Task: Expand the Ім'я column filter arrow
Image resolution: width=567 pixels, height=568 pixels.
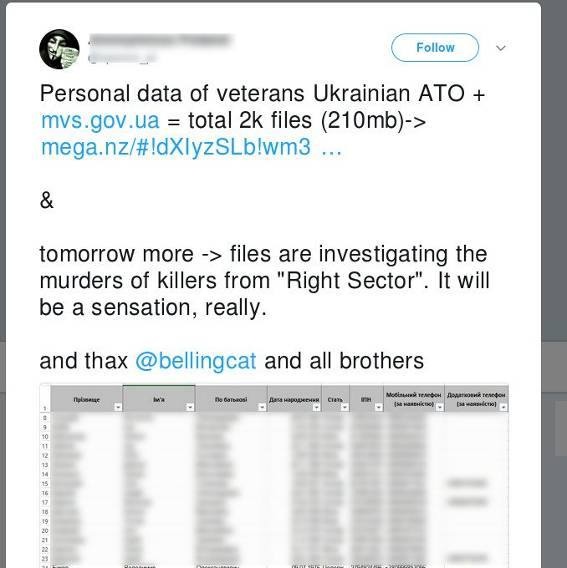Action: pyautogui.click(x=190, y=407)
